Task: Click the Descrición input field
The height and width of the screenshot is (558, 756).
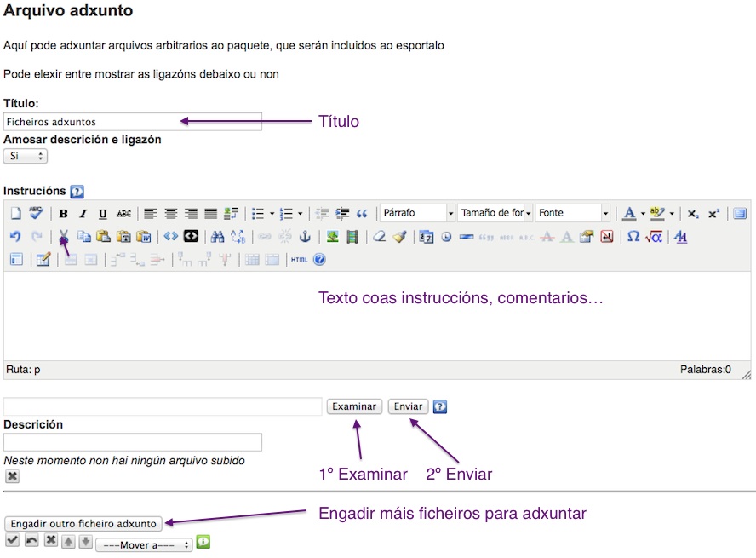Action: click(x=133, y=442)
